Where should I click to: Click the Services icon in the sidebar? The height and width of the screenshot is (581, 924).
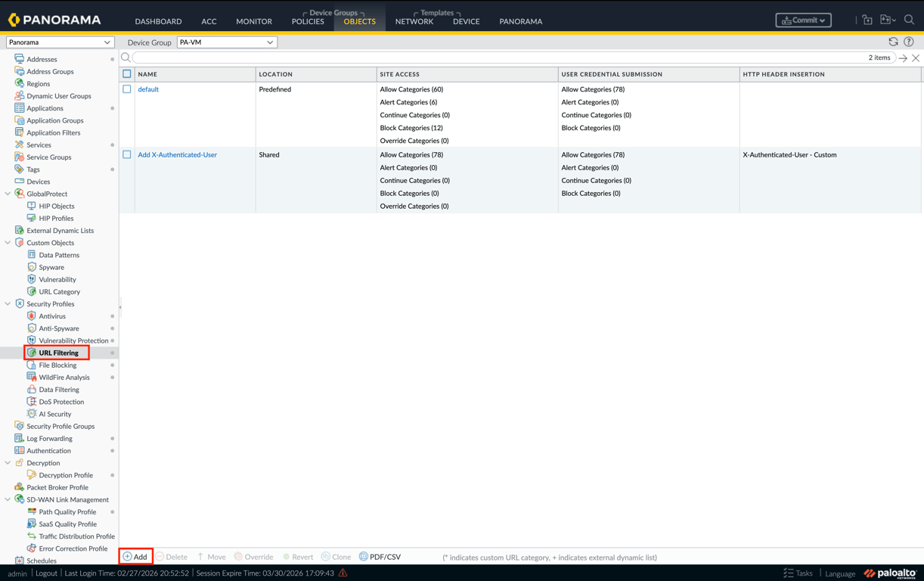pyautogui.click(x=19, y=144)
